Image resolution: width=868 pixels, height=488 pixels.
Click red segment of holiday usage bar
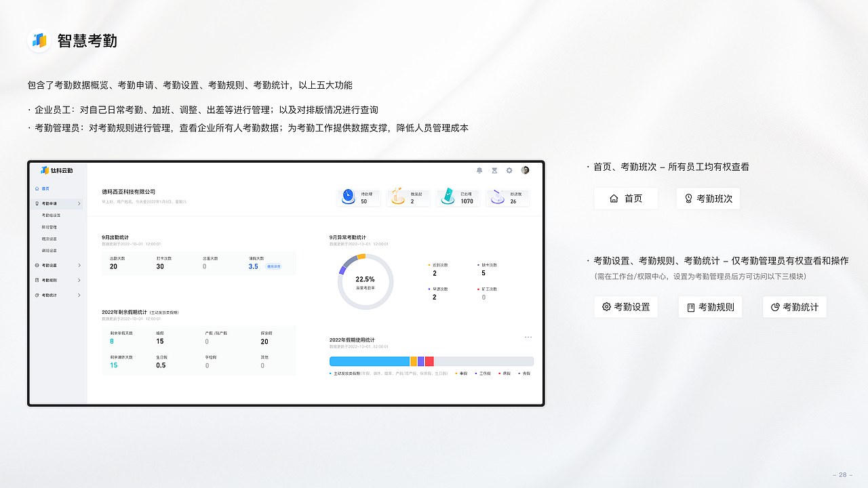click(x=429, y=361)
